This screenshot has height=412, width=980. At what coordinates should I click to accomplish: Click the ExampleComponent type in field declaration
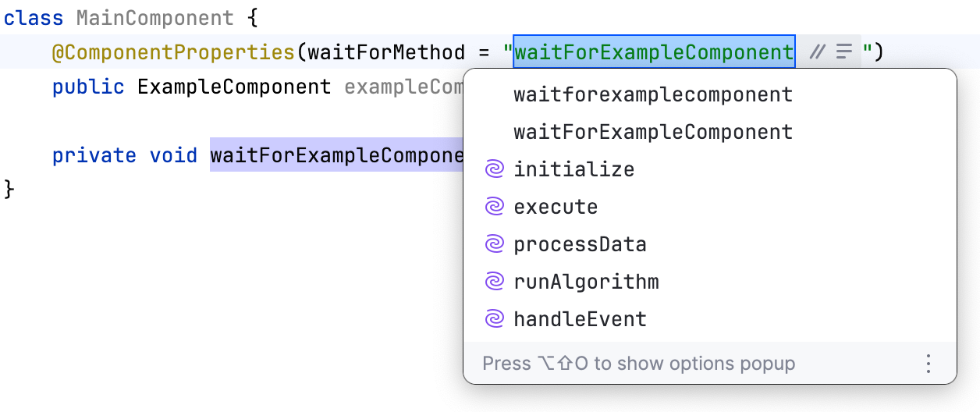click(x=234, y=87)
